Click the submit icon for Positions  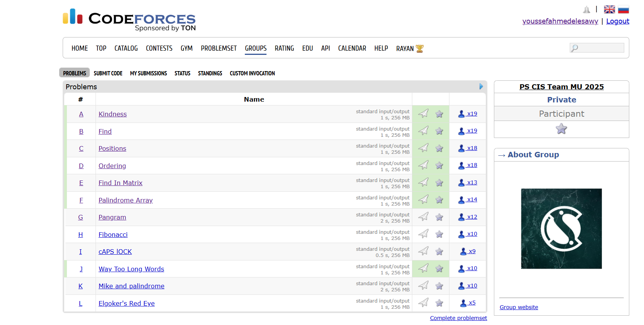coord(424,148)
